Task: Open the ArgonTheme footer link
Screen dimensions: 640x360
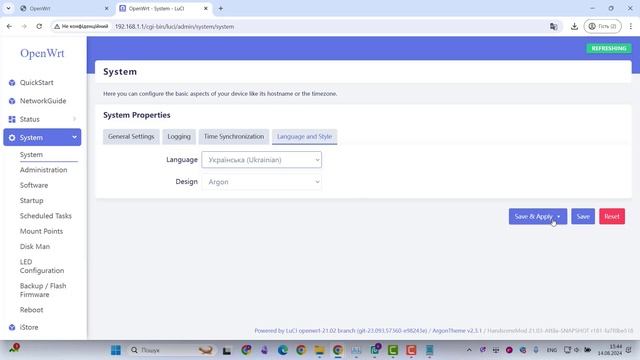Action: [457, 331]
